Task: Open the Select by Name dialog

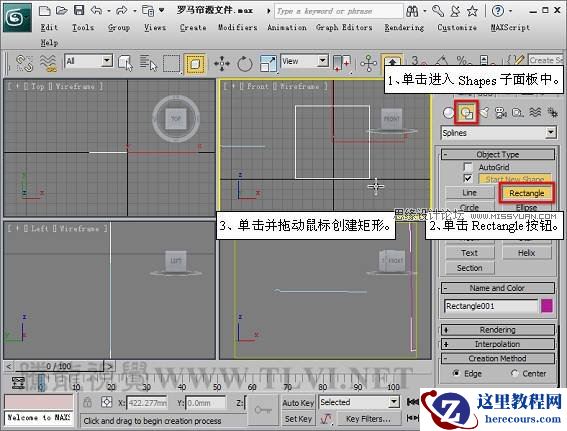Action: pyautogui.click(x=148, y=63)
